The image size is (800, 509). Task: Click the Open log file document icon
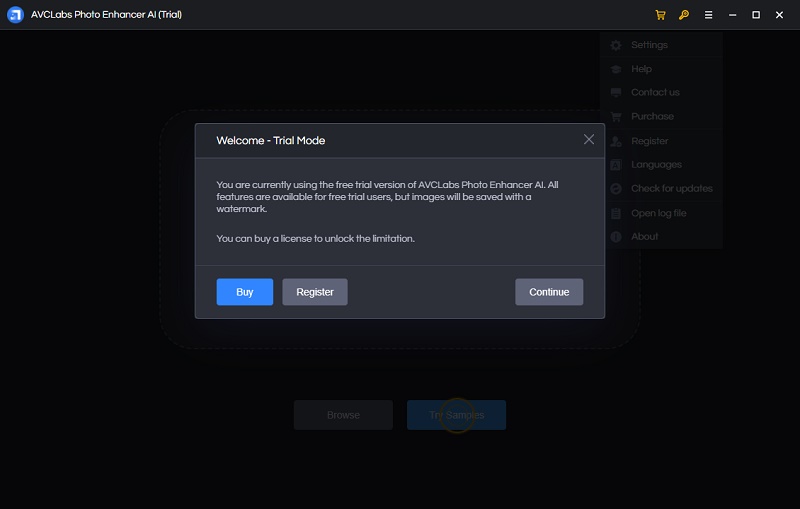click(x=616, y=214)
